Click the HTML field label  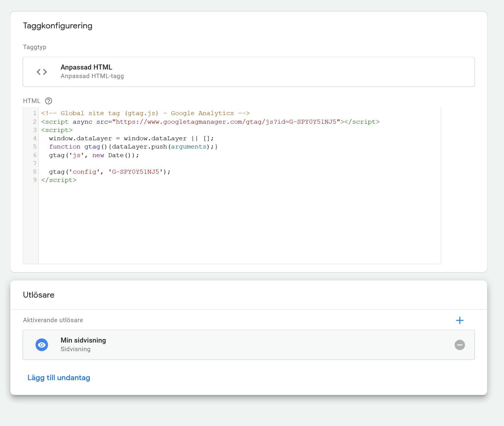(32, 101)
